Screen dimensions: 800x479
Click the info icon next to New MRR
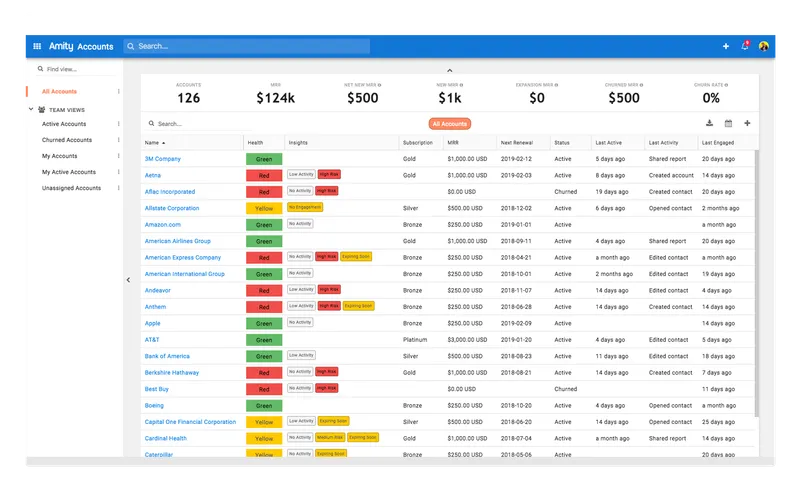point(461,85)
